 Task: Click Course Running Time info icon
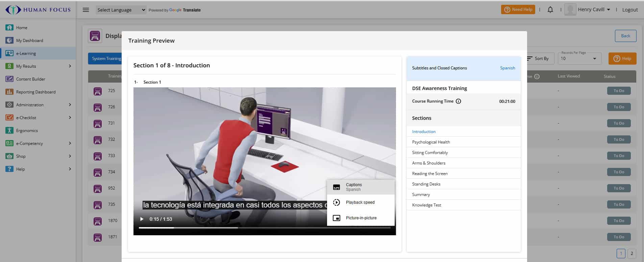pyautogui.click(x=459, y=101)
